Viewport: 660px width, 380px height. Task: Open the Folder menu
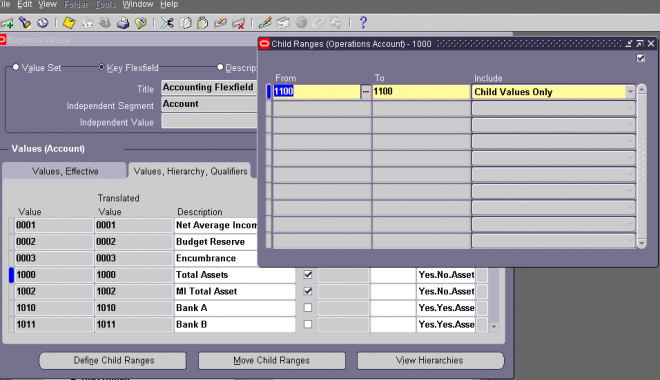pos(76,5)
